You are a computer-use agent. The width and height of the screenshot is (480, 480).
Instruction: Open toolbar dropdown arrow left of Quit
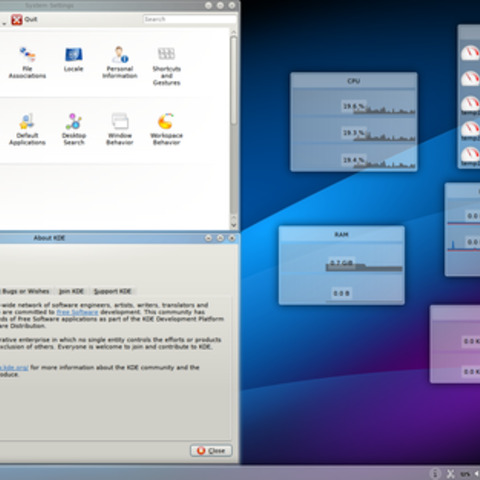click(x=4, y=23)
